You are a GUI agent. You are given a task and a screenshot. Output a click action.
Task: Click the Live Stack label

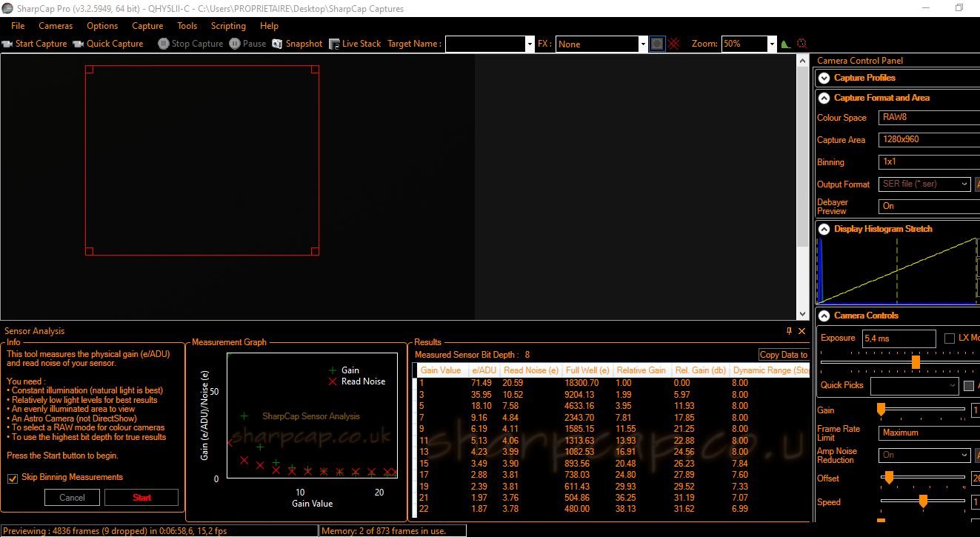click(x=361, y=44)
